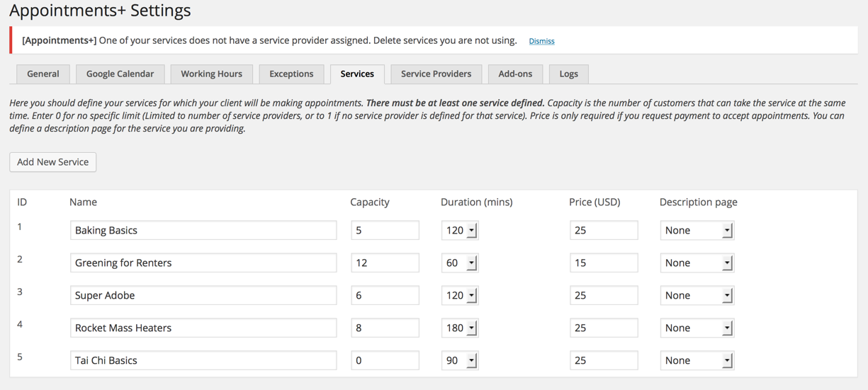This screenshot has height=390, width=868.
Task: Open Tai Chi Basics duration dropdown
Action: pos(460,360)
